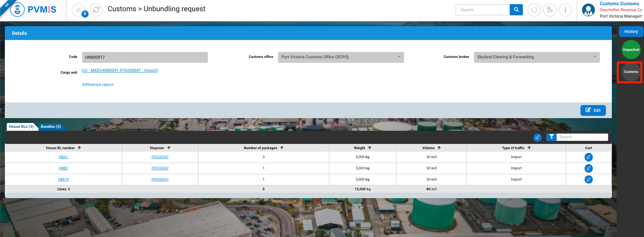Expand the Customs broker dropdown
This screenshot has height=237, width=644.
pyautogui.click(x=595, y=57)
